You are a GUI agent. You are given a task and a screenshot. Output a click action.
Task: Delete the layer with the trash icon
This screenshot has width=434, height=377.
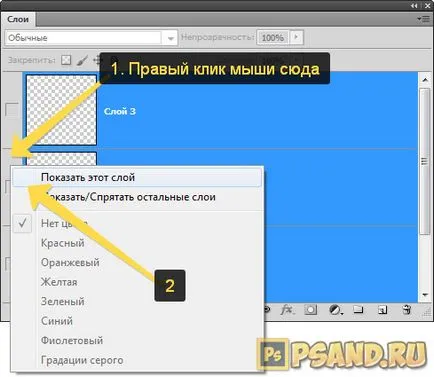click(406, 310)
